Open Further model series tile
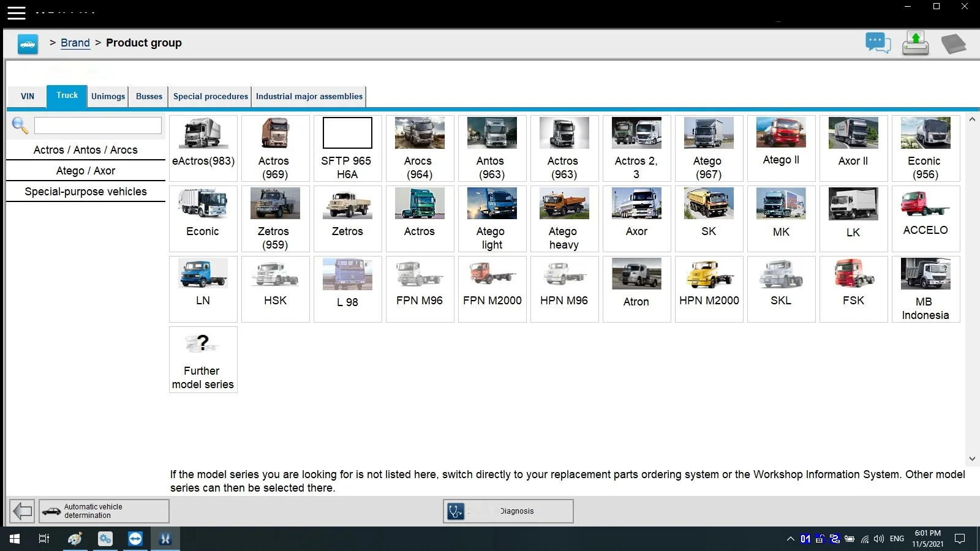Image resolution: width=980 pixels, height=551 pixels. click(203, 359)
